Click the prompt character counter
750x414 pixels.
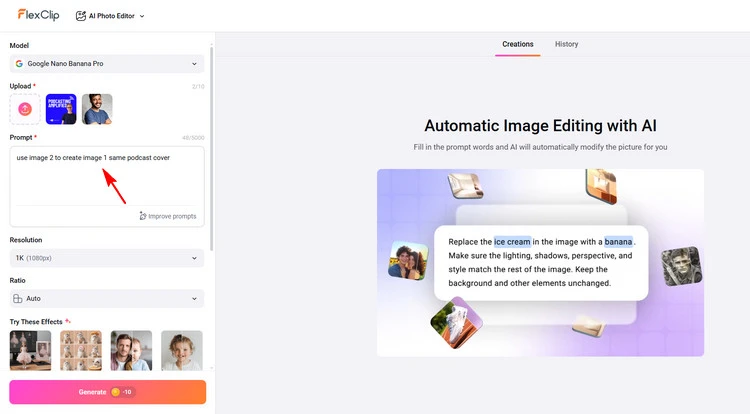[193, 138]
